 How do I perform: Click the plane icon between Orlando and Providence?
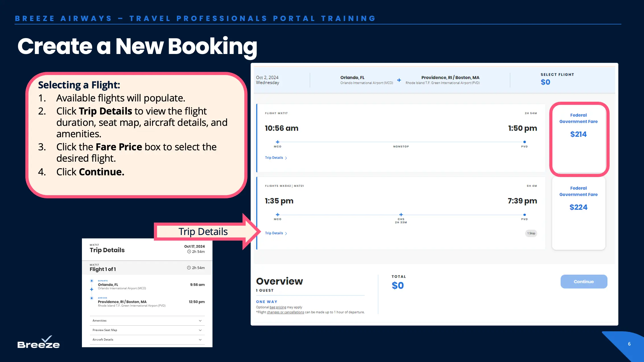[399, 80]
